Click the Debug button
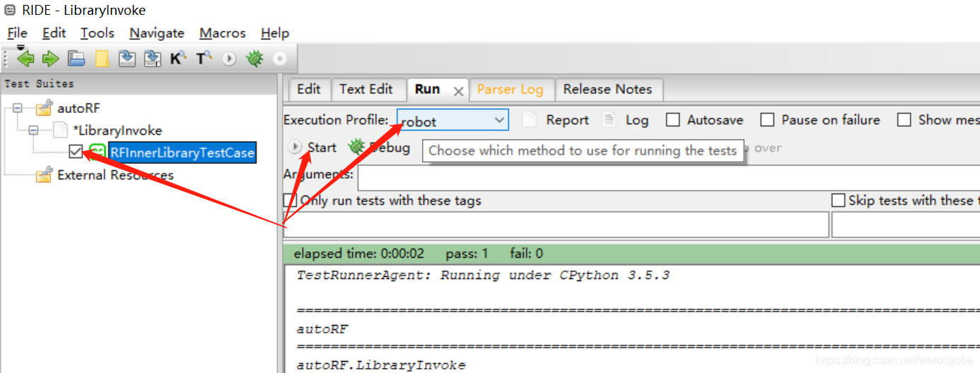Screen dimensions: 980x373 coord(379,148)
